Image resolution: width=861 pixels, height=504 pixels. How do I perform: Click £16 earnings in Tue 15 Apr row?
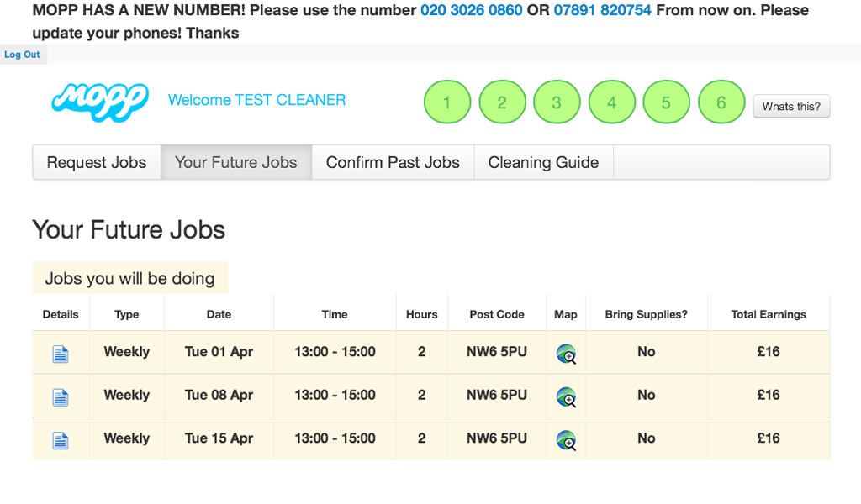(769, 438)
